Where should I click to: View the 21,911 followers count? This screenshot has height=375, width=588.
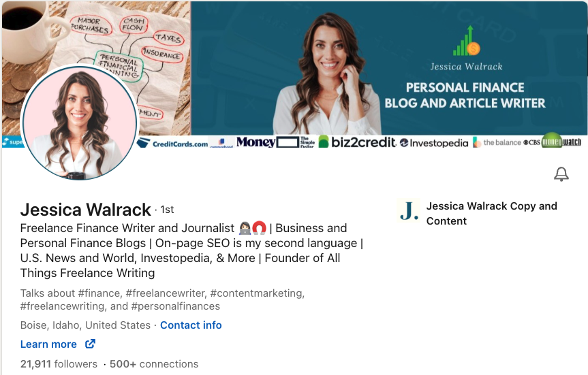tap(59, 364)
